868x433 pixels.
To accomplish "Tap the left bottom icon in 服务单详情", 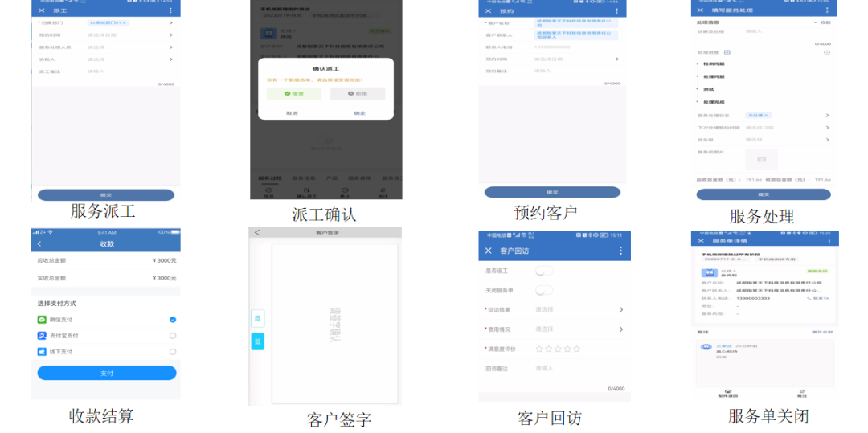I will [728, 393].
